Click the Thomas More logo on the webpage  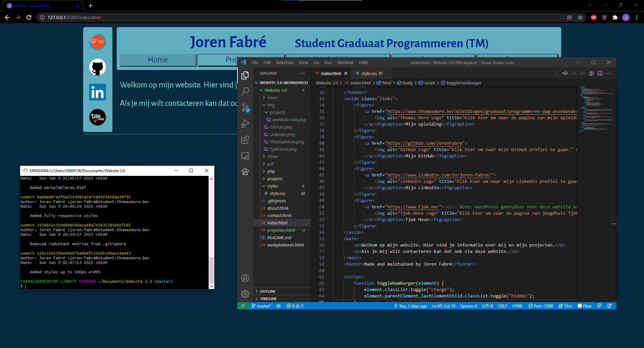98,42
